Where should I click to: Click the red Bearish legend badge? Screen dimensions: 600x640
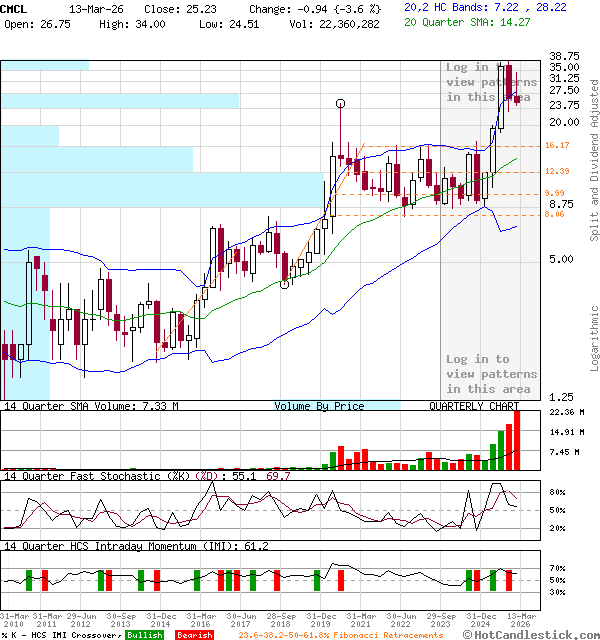tap(194, 635)
